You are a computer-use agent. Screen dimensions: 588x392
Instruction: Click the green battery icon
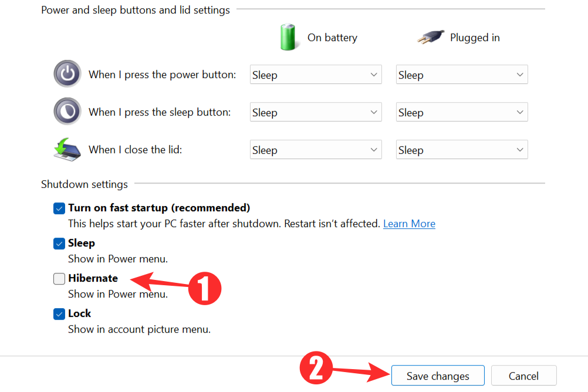coord(289,36)
